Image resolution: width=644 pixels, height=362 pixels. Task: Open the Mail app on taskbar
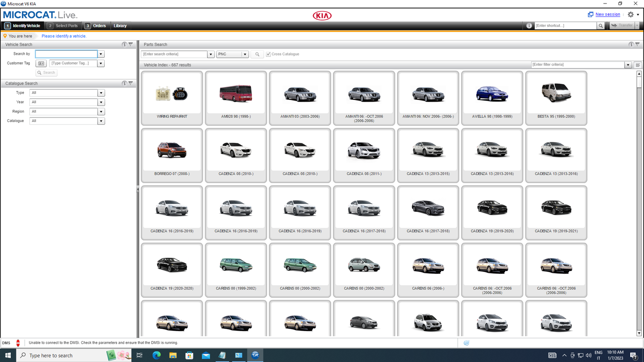206,355
